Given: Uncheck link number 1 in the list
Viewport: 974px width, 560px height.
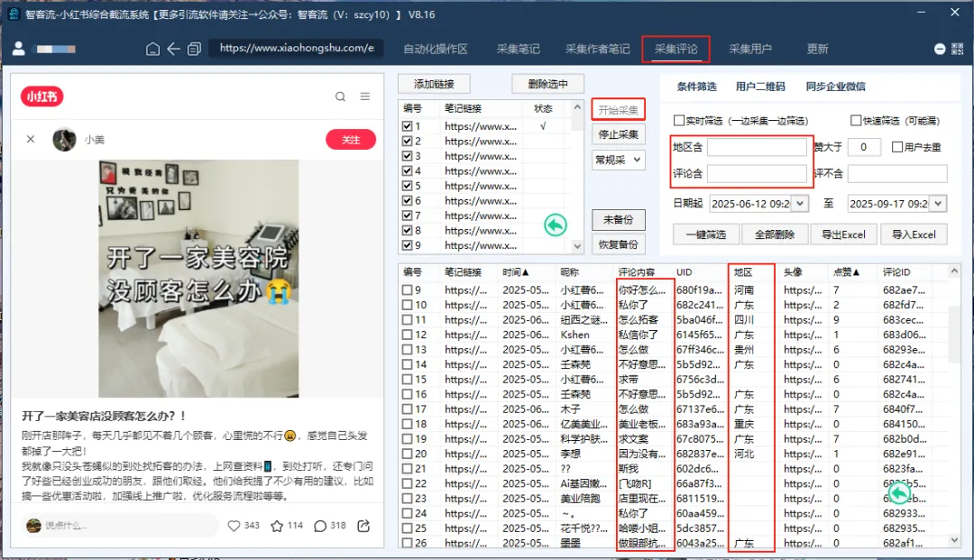Looking at the screenshot, I should click(x=409, y=126).
